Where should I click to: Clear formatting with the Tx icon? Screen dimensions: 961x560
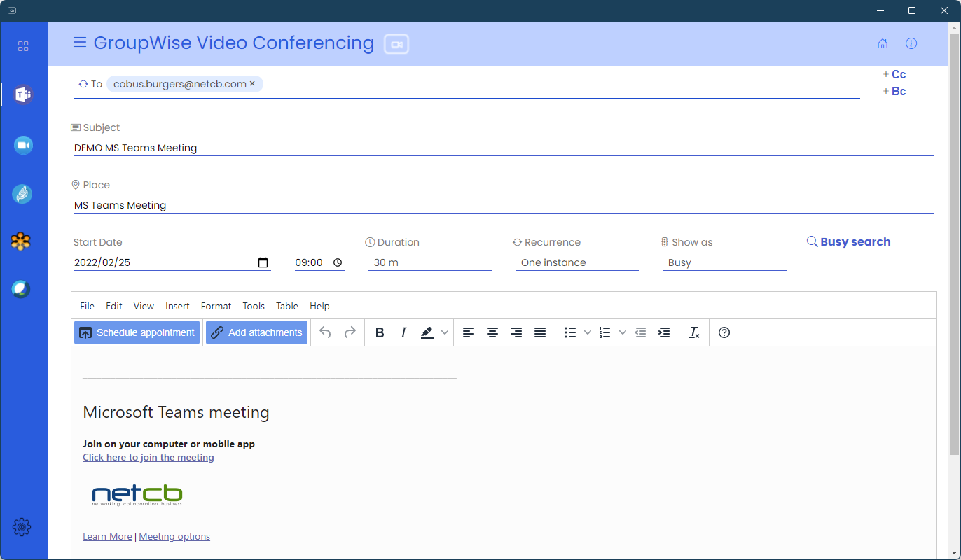pos(694,332)
